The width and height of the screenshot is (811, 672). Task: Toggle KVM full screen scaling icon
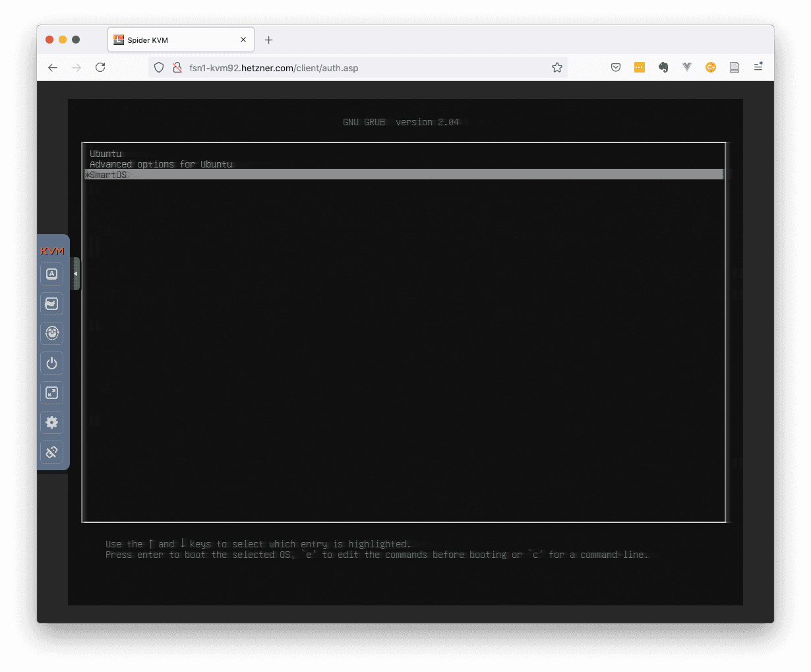pyautogui.click(x=52, y=392)
